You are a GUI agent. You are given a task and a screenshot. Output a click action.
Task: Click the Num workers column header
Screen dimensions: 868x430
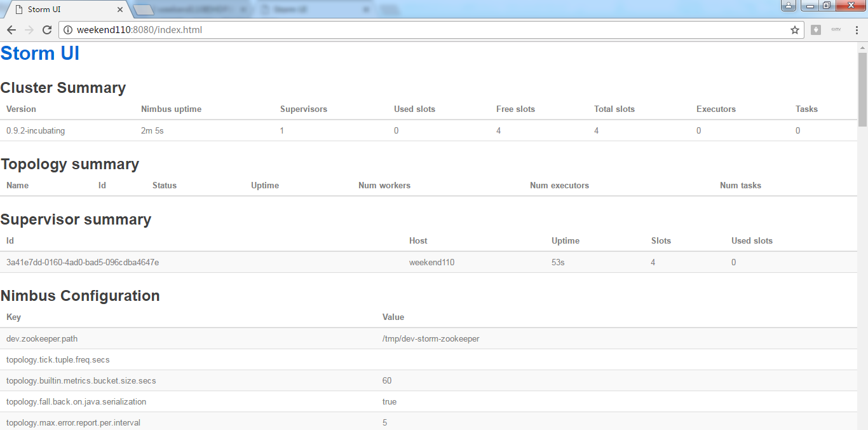(x=384, y=186)
